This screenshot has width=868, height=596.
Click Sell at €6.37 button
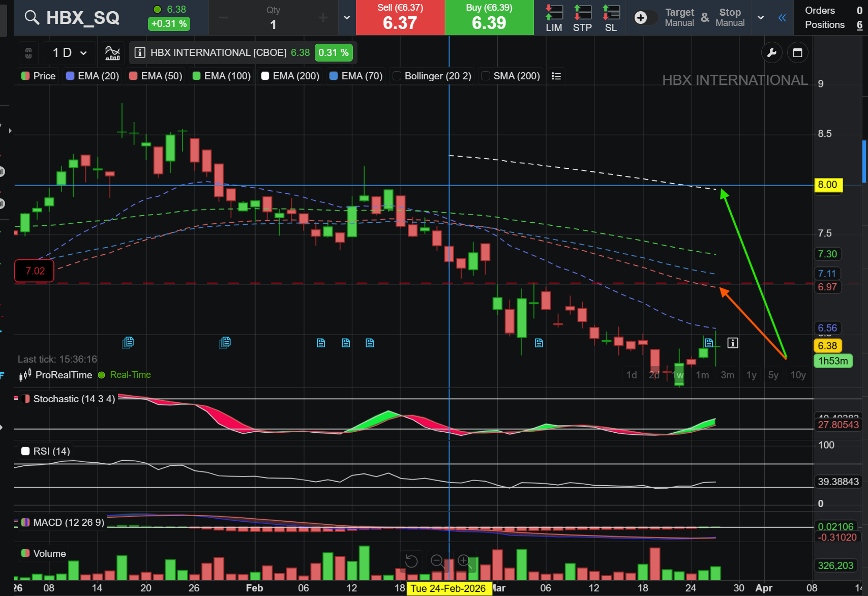pyautogui.click(x=400, y=18)
